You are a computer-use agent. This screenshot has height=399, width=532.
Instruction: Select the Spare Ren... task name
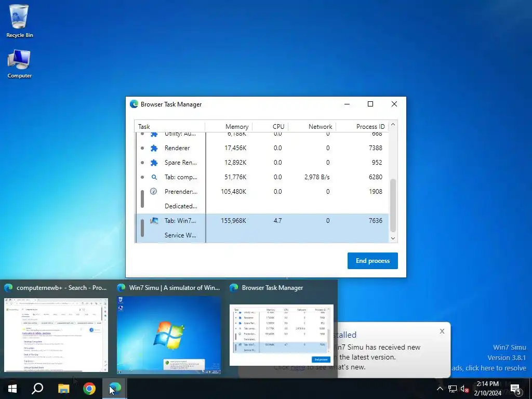[x=180, y=163]
